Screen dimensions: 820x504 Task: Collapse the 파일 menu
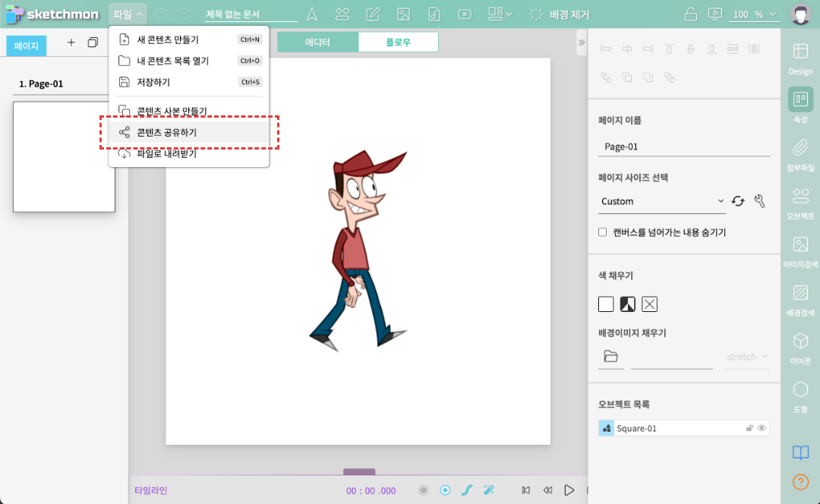[128, 14]
